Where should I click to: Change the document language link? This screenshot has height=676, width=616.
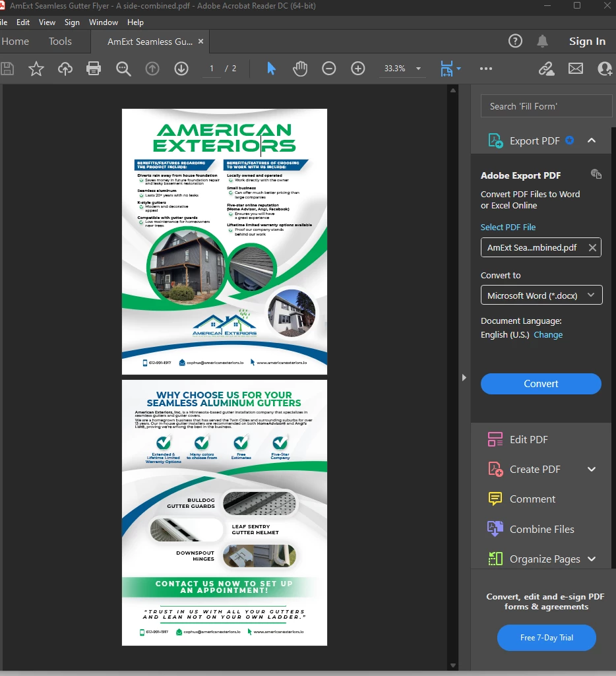pyautogui.click(x=548, y=335)
